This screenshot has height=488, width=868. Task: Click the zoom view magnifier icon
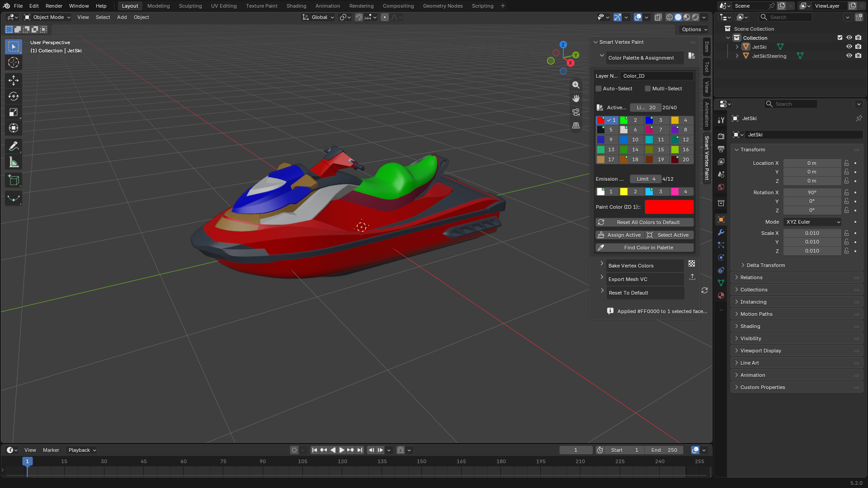(x=576, y=85)
